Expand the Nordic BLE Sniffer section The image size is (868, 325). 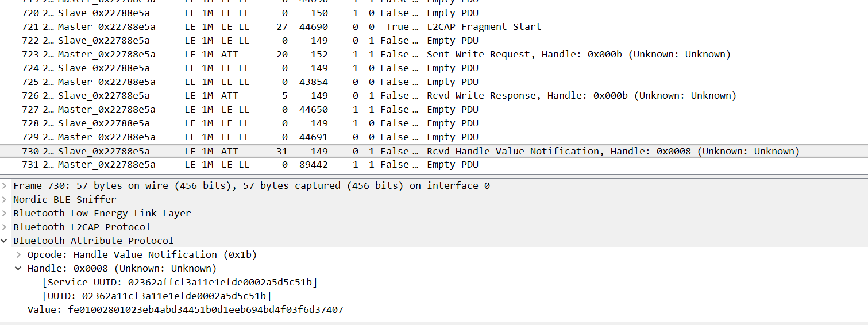(5, 199)
